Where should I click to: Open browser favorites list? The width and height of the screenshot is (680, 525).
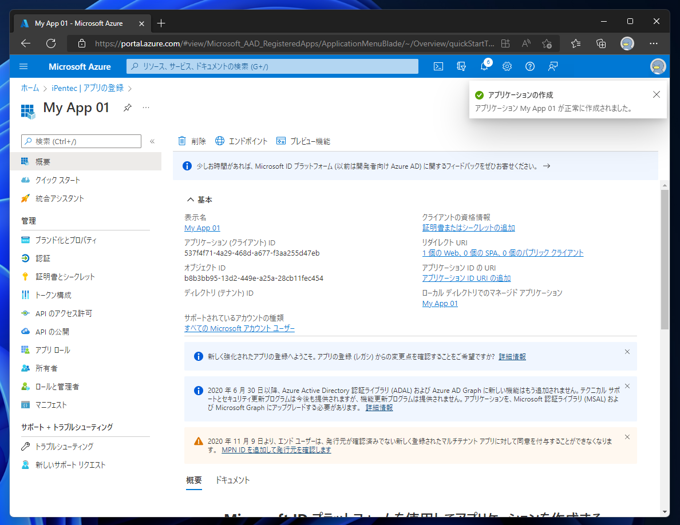576,43
